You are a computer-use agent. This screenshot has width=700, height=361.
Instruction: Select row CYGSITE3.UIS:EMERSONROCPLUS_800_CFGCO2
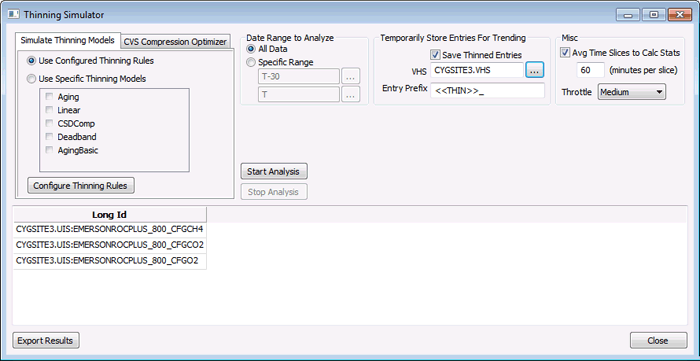(x=110, y=246)
